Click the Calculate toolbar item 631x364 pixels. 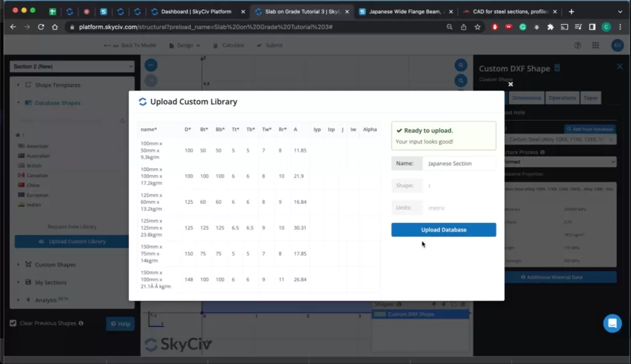229,45
